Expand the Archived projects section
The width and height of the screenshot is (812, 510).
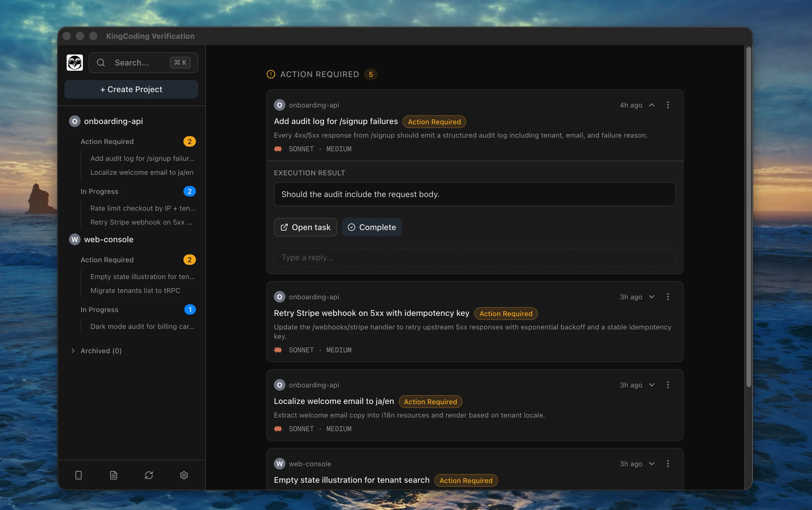[x=96, y=351]
